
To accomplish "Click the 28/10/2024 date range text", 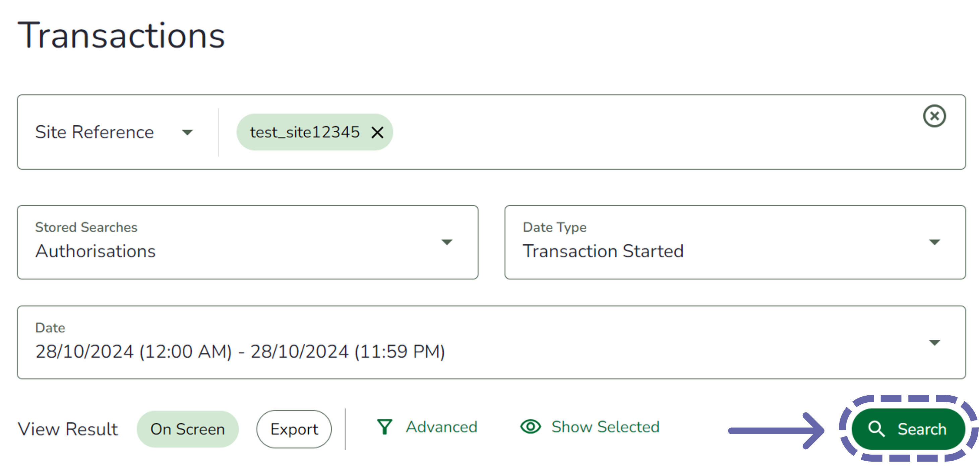I will [x=240, y=351].
